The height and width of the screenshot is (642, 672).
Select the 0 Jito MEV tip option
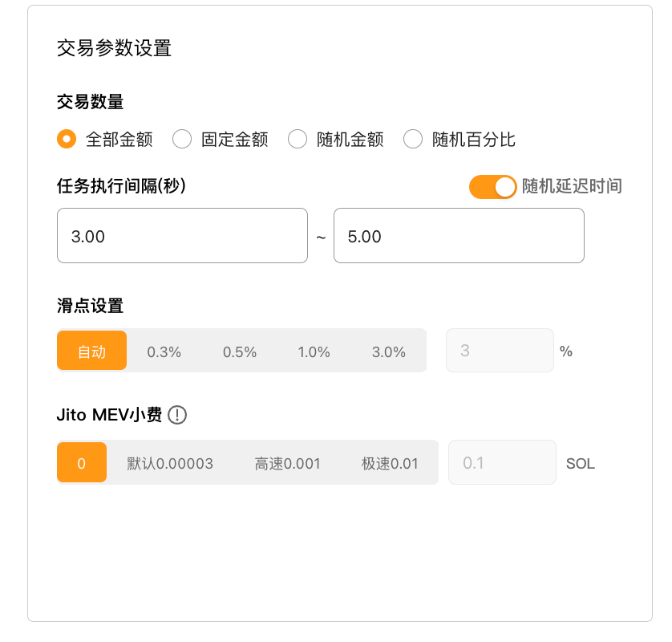[x=82, y=463]
